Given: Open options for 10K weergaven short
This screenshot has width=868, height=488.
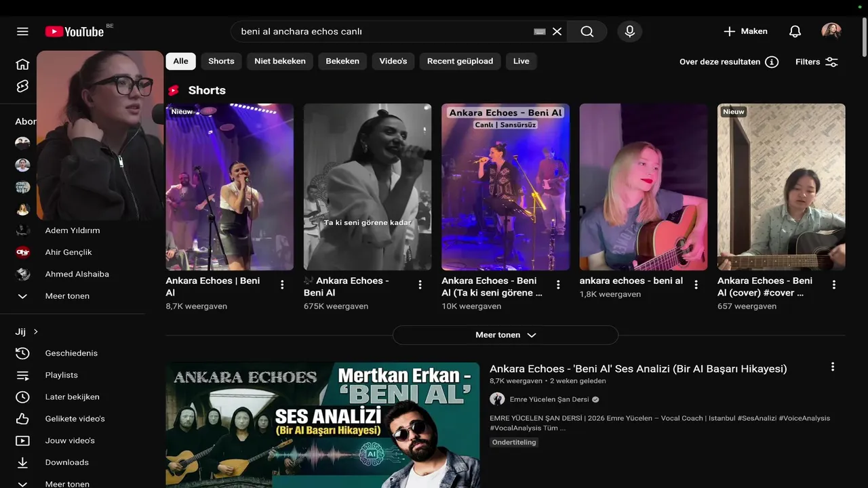Looking at the screenshot, I should coord(558,285).
